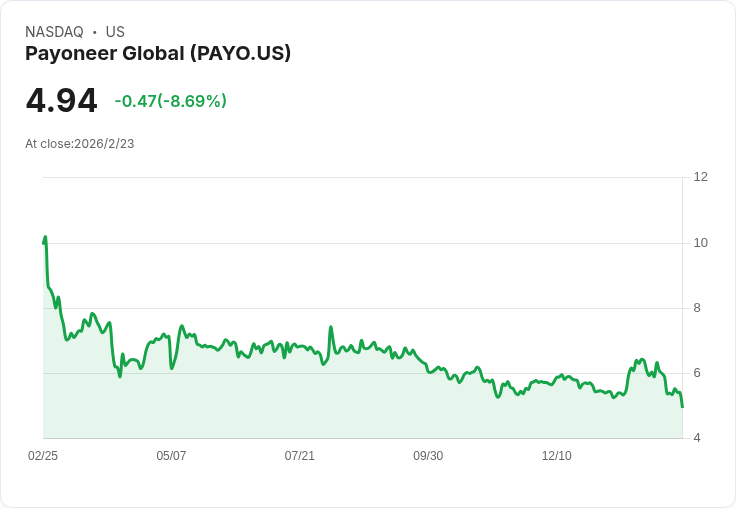This screenshot has width=736, height=508.
Task: Click the 4.94 closing price
Action: pyautogui.click(x=61, y=101)
